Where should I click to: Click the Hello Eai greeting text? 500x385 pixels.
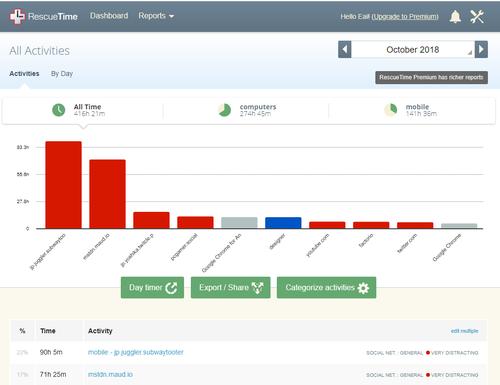point(355,17)
